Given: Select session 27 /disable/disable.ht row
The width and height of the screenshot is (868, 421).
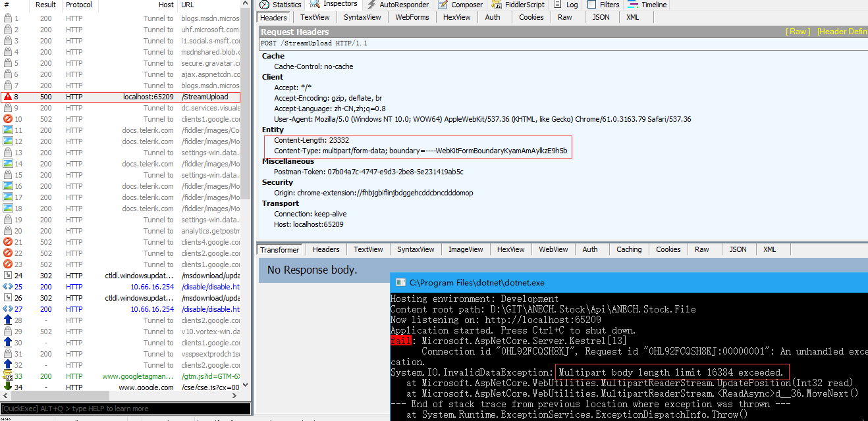Looking at the screenshot, I should pyautogui.click(x=121, y=309).
